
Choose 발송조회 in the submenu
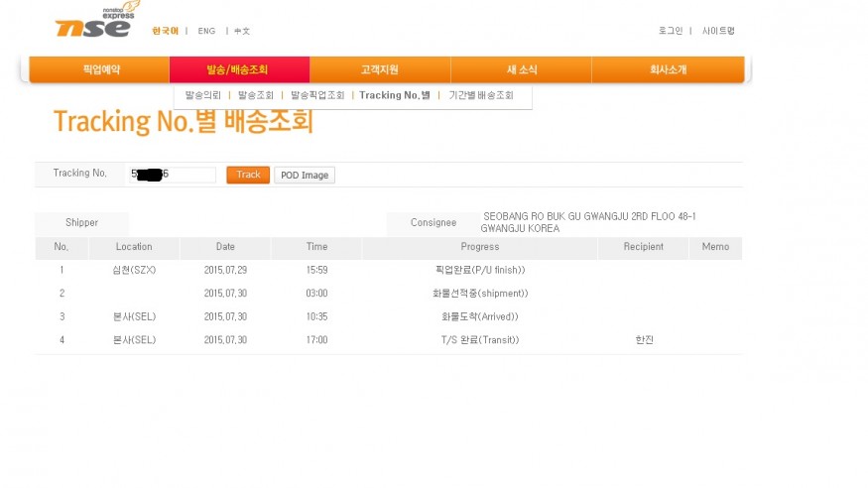tap(256, 95)
